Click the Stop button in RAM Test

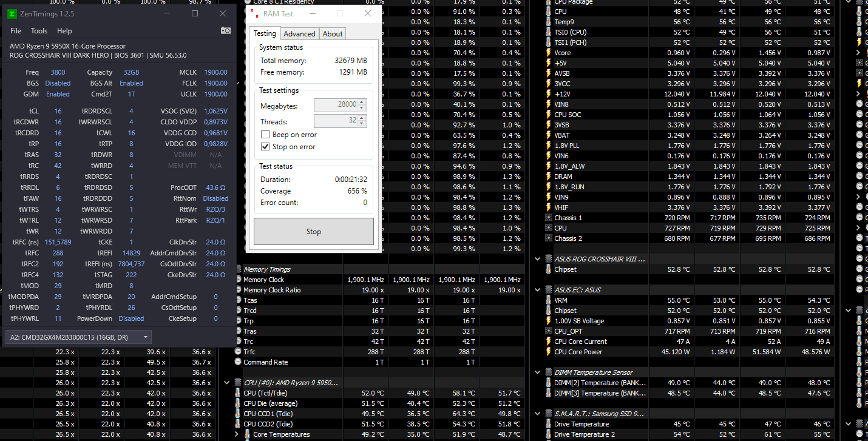[x=314, y=232]
